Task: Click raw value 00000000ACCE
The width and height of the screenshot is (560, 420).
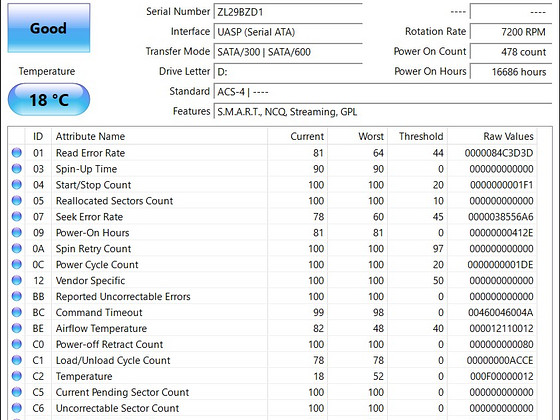Action: pyautogui.click(x=500, y=360)
